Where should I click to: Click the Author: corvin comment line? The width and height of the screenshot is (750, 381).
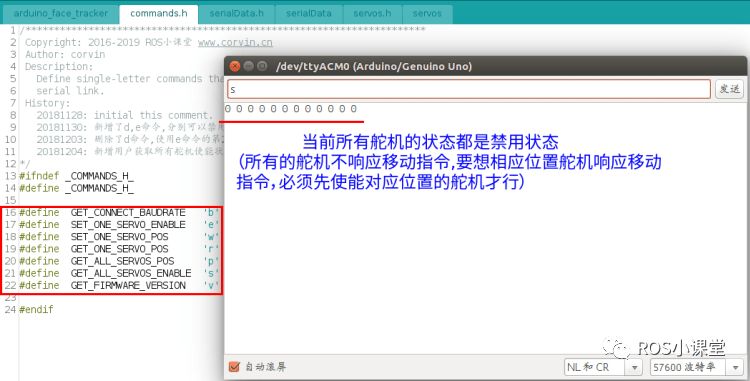(65, 54)
